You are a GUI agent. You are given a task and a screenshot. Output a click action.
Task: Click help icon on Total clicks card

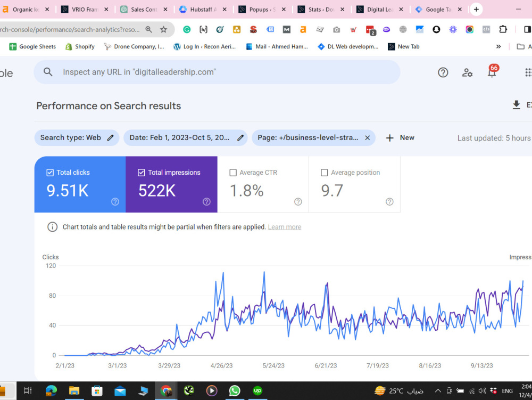tap(115, 202)
